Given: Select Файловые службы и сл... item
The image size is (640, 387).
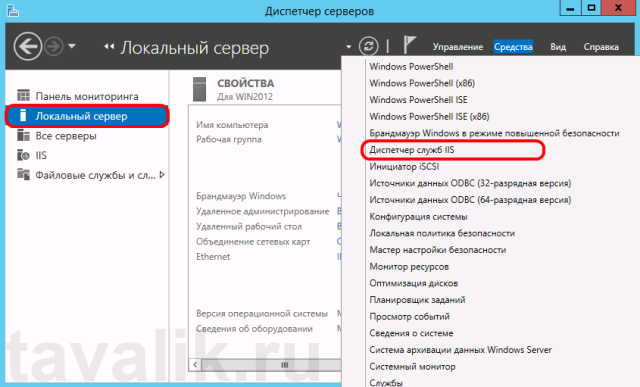Looking at the screenshot, I should coord(95,175).
